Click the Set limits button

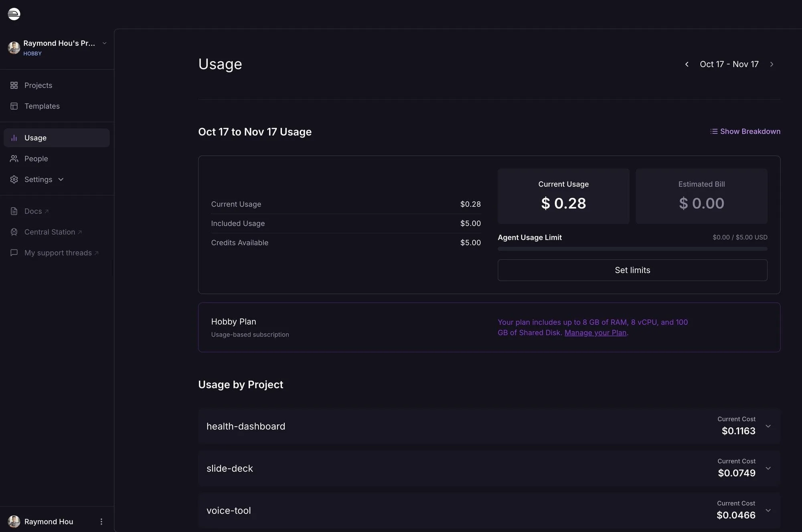pyautogui.click(x=632, y=270)
